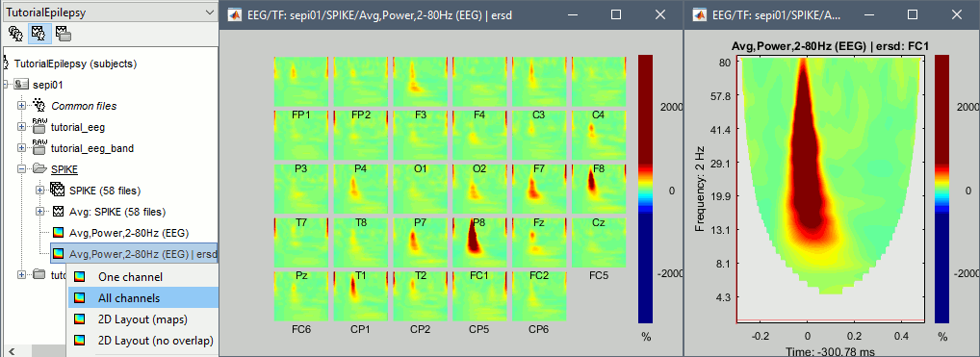Click the SPIKE trial group icon

tap(58, 190)
